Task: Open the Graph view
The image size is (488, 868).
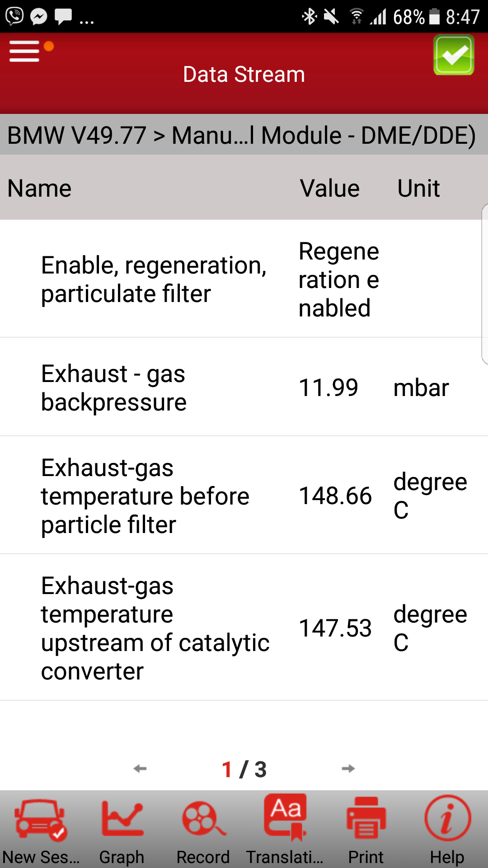Action: 122,830
